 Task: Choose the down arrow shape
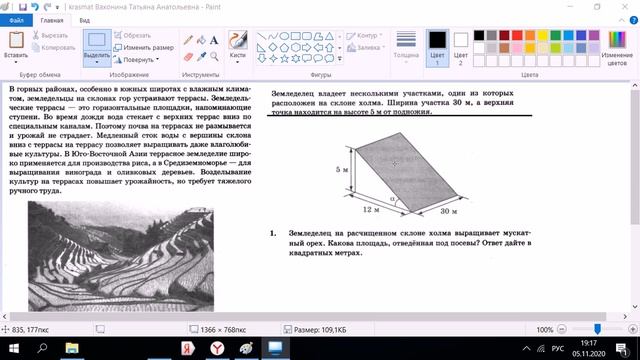pyautogui.click(x=262, y=58)
